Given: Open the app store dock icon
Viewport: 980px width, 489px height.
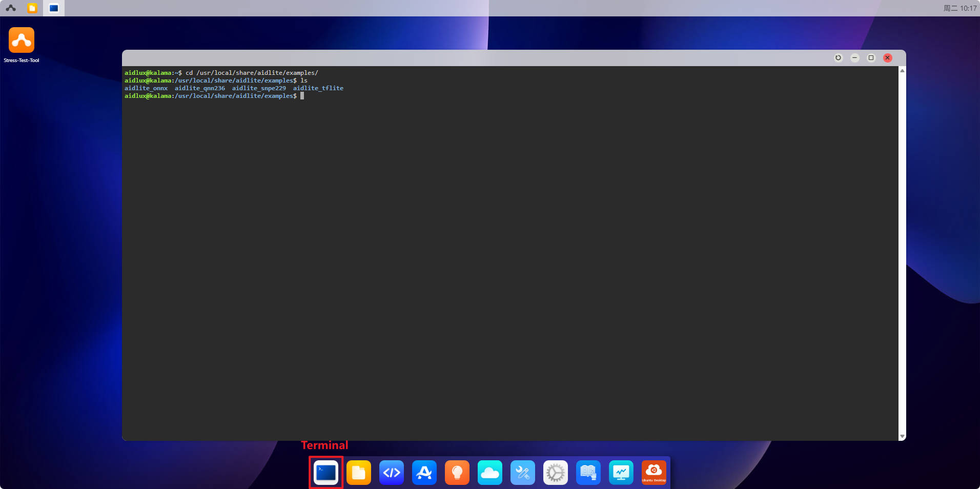Looking at the screenshot, I should 424,472.
